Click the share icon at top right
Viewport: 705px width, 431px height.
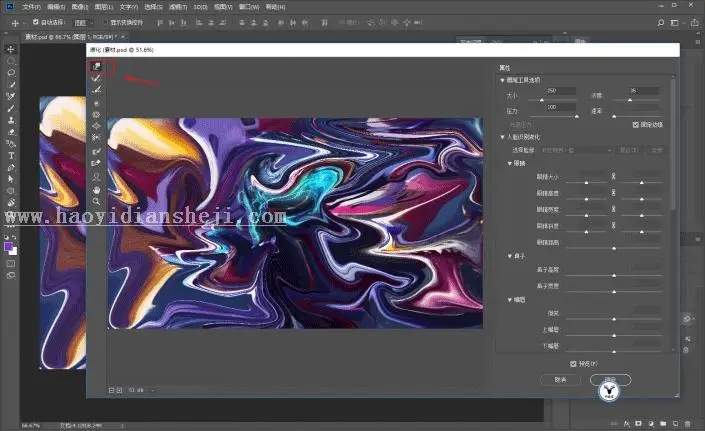695,22
